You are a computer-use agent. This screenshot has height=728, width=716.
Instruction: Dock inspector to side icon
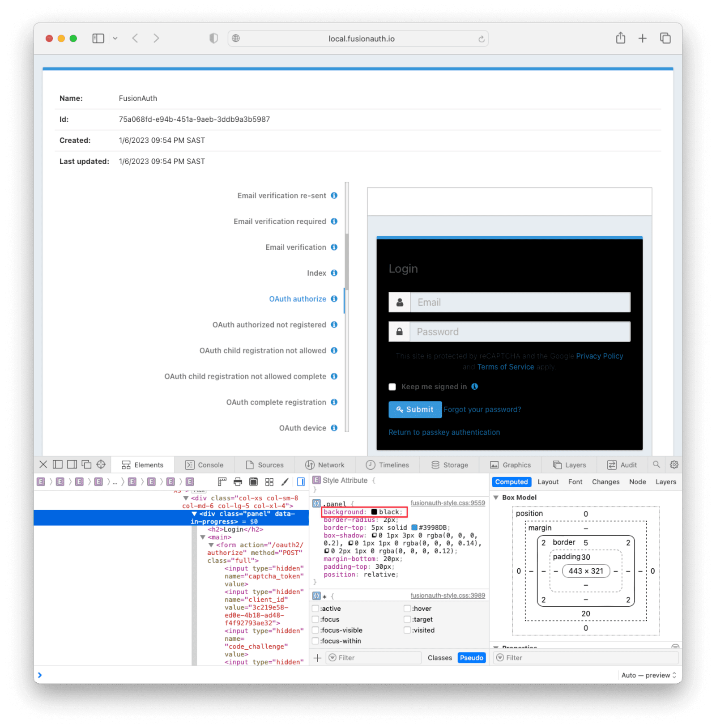pos(72,464)
